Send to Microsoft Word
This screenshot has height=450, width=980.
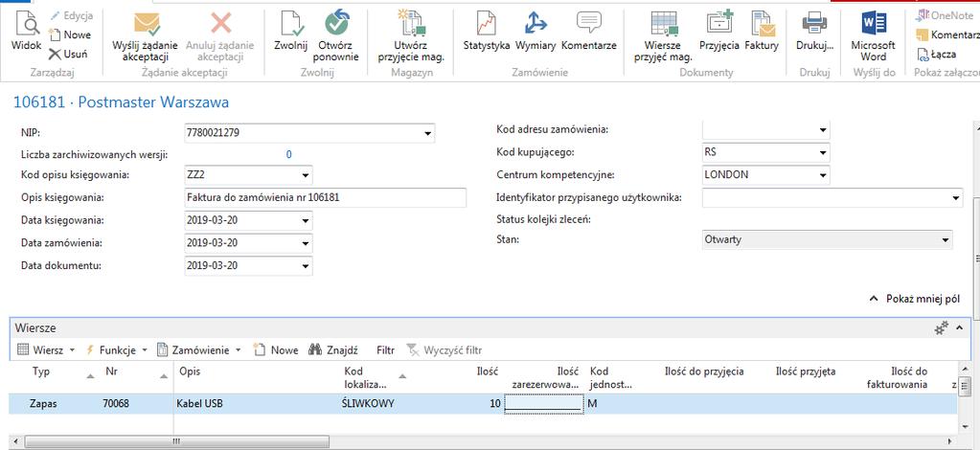tap(873, 36)
